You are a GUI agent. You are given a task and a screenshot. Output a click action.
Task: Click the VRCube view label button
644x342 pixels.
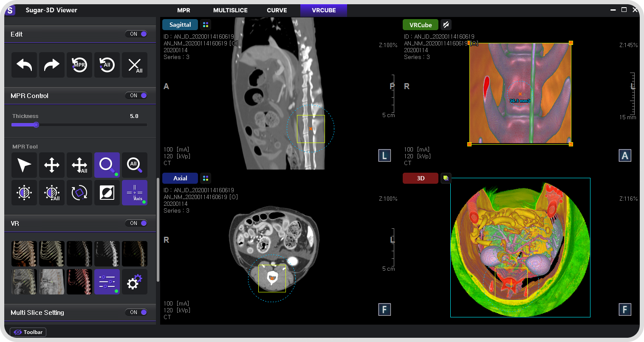pos(421,25)
